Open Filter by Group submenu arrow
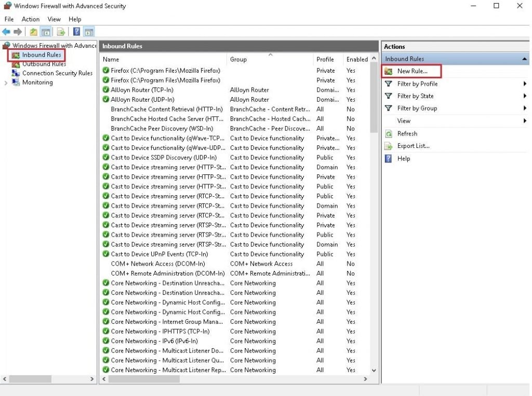532x396 pixels. [525, 108]
